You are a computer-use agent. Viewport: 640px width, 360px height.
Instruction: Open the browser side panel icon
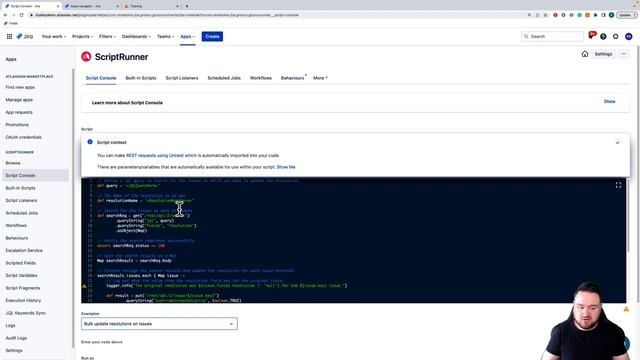point(603,15)
